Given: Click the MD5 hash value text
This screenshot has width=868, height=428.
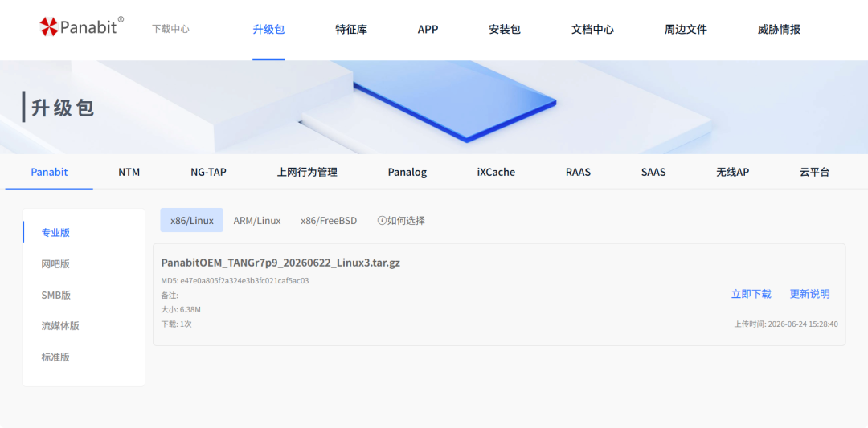Looking at the screenshot, I should [x=244, y=280].
